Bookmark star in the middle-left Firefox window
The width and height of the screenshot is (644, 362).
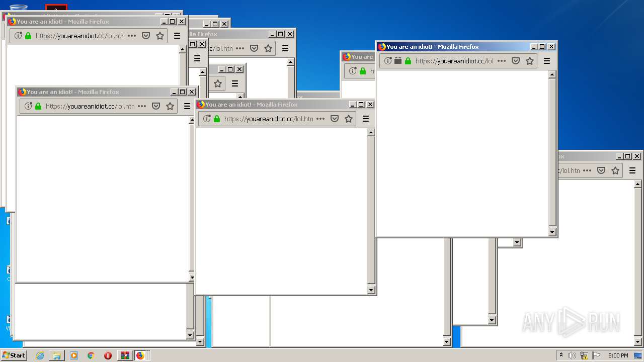click(x=170, y=106)
